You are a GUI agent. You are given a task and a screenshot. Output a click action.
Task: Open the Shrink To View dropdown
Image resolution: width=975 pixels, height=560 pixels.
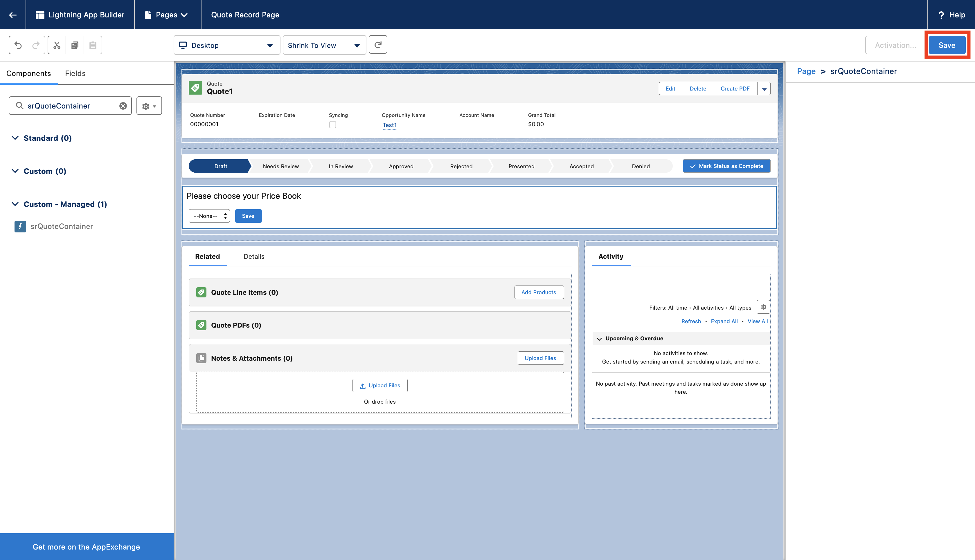coord(324,45)
